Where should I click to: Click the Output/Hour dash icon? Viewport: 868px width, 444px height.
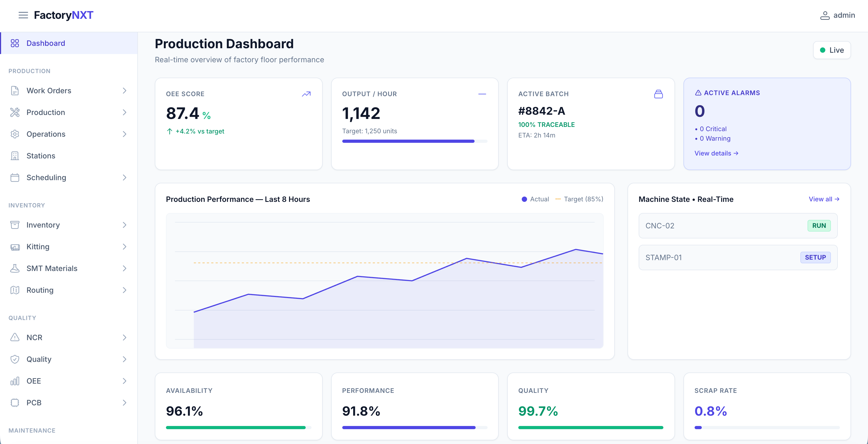point(482,94)
